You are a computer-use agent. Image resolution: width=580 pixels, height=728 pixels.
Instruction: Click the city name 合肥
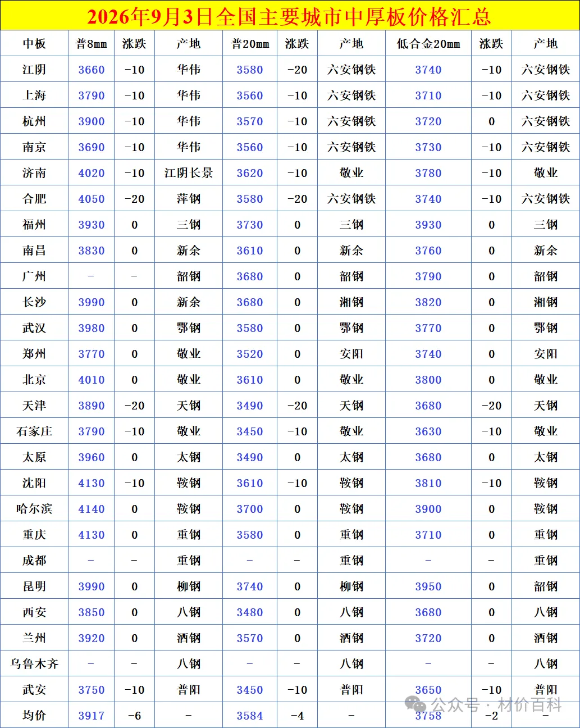coord(34,199)
